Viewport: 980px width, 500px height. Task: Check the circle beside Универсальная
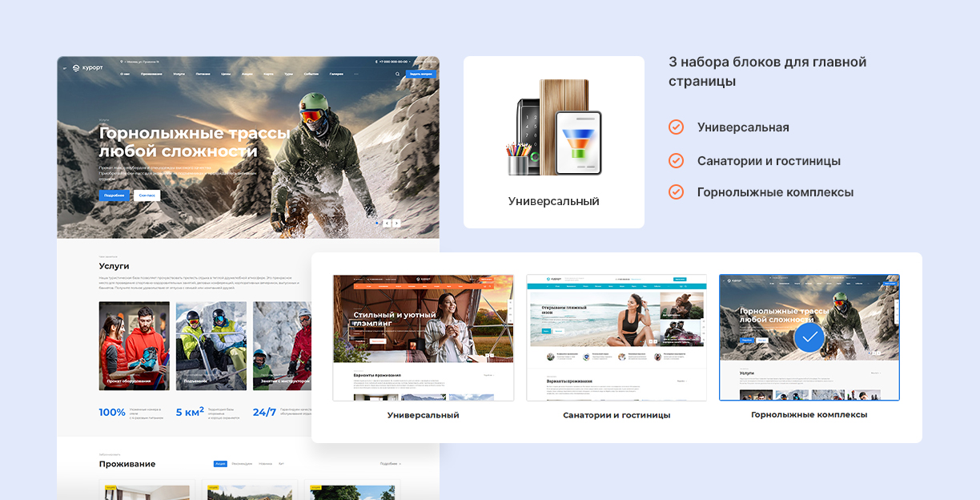coord(675,127)
